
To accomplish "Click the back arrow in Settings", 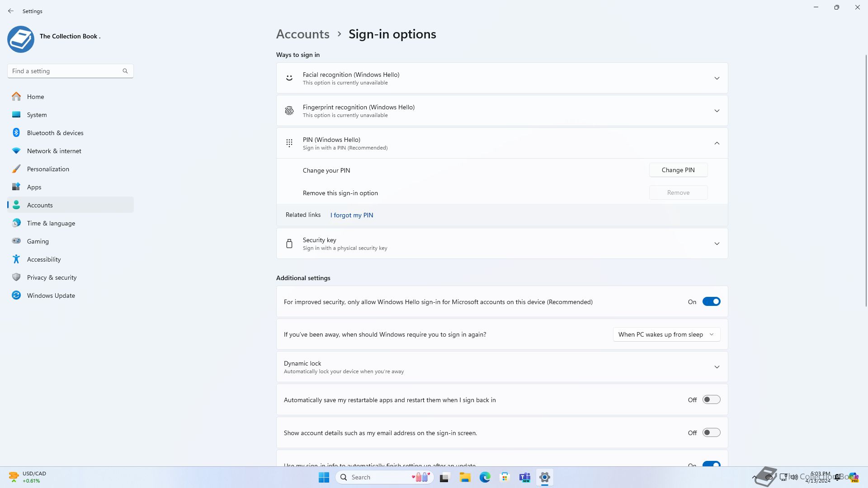I will (11, 11).
